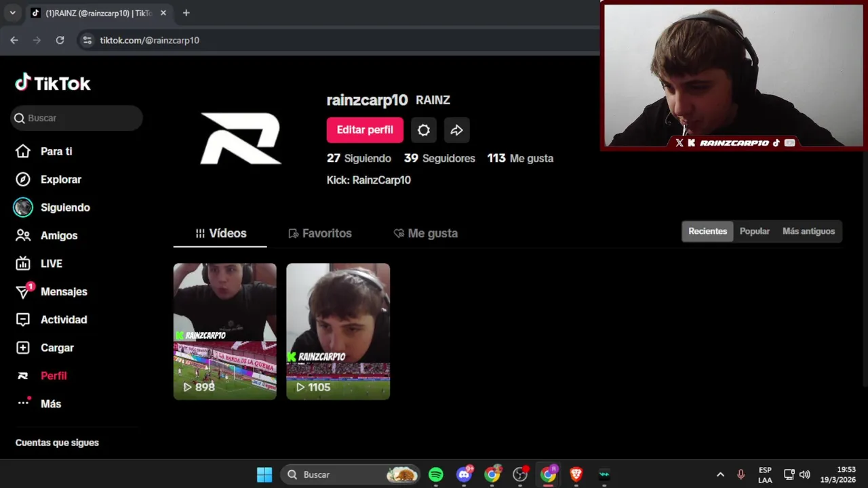Show hidden system tray icons

[x=720, y=474]
